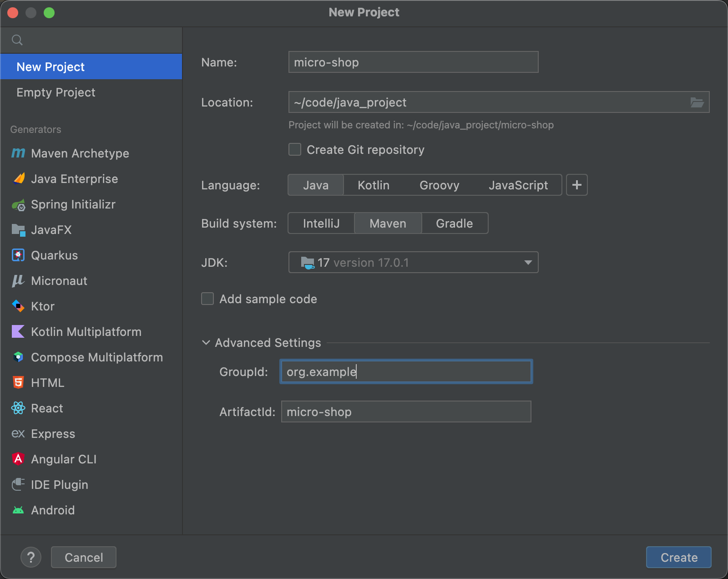Viewport: 728px width, 579px height.
Task: Choose IntelliJ build system
Action: [321, 223]
